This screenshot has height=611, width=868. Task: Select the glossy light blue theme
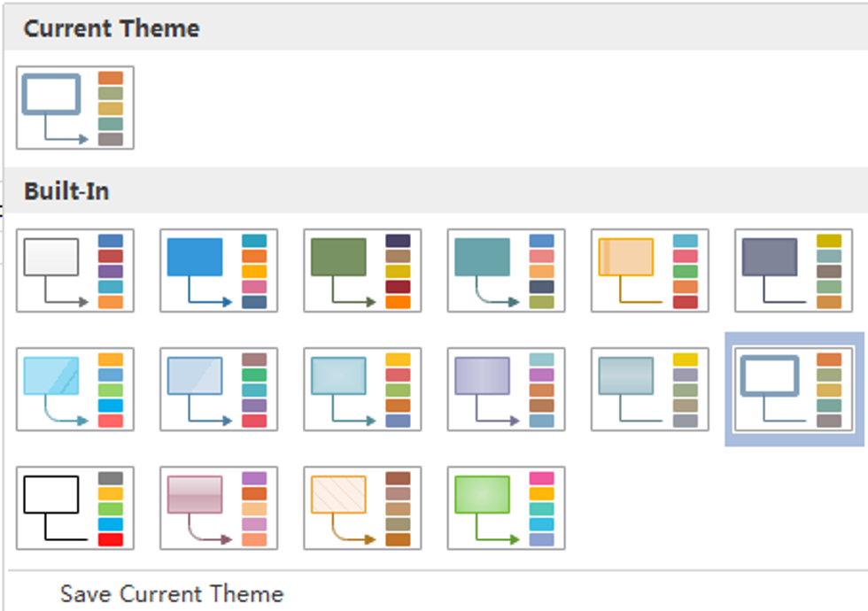(x=74, y=388)
